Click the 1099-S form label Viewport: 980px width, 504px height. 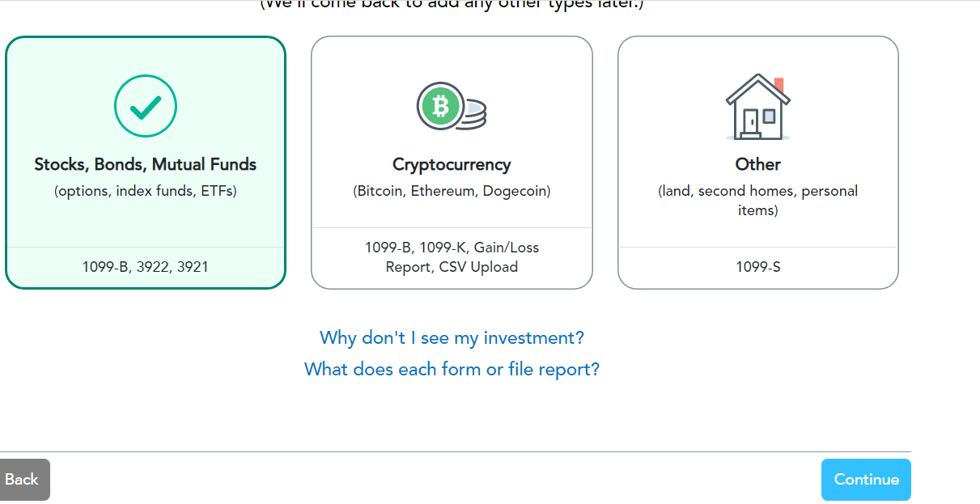coord(757,266)
